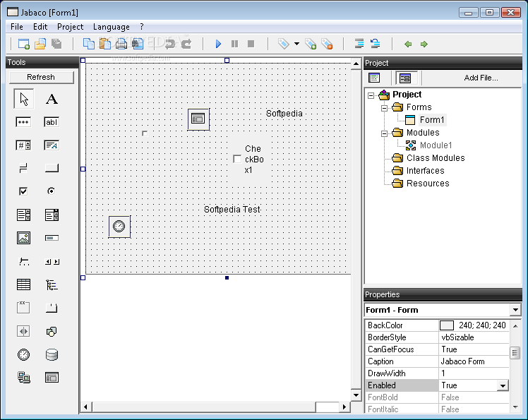Open the Enabled property dropdown
The width and height of the screenshot is (528, 420).
[503, 385]
